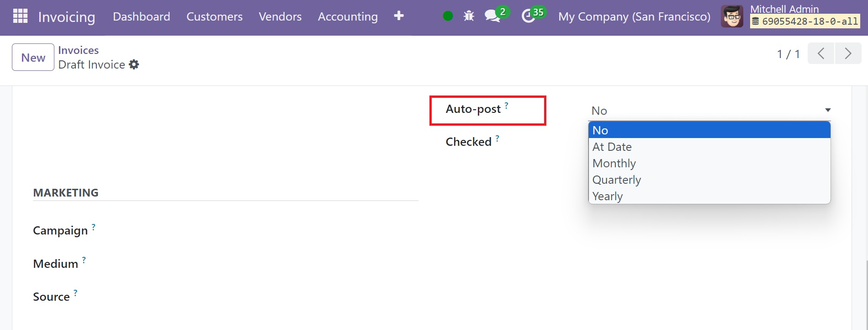Open the Dashboard menu

[x=142, y=16]
